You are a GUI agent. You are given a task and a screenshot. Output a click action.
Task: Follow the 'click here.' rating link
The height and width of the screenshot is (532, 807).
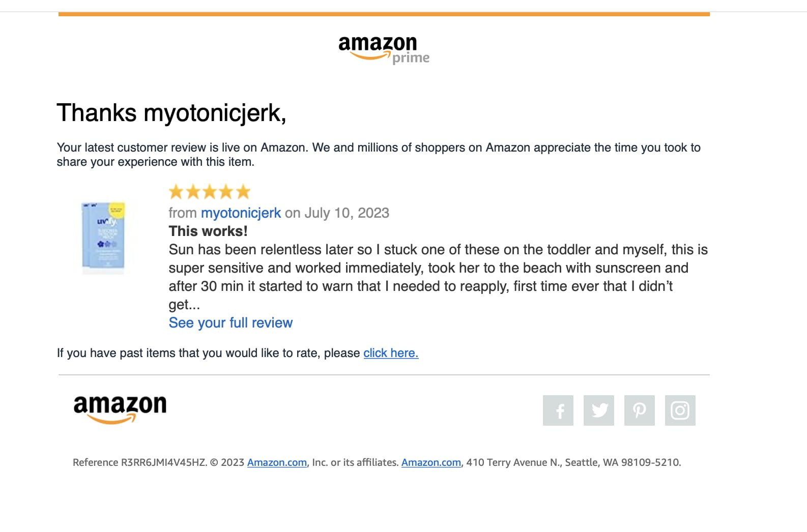[391, 353]
